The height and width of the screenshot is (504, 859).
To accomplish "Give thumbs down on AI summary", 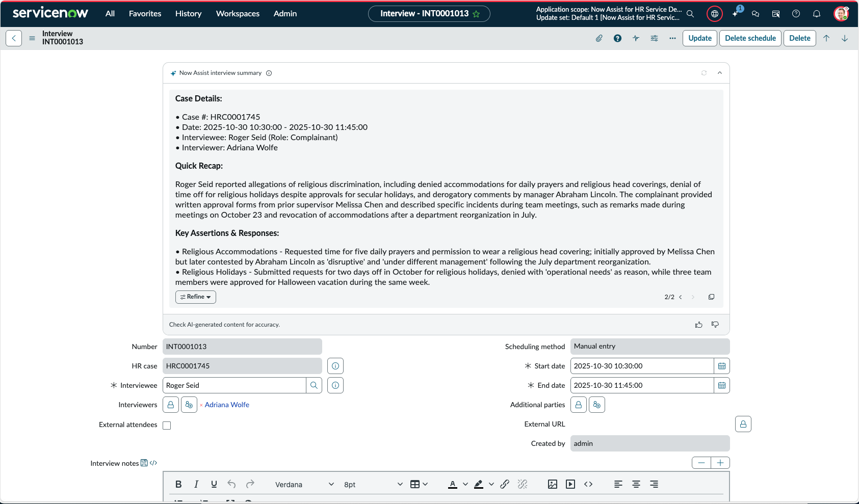I will (715, 325).
